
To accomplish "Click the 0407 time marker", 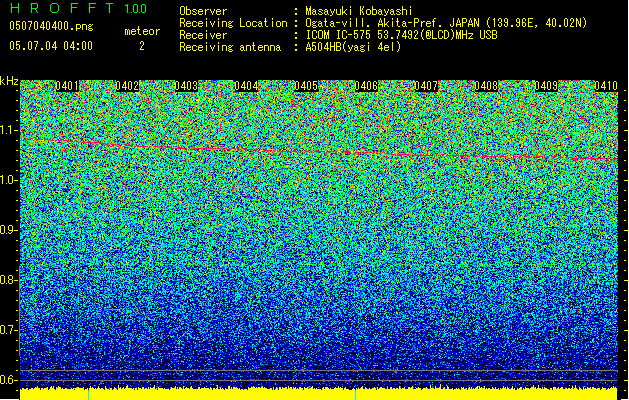I will click(426, 86).
